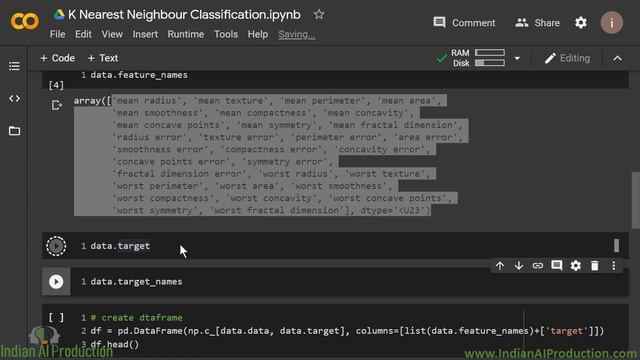Delete the current cell
The height and width of the screenshot is (360, 640).
(595, 266)
